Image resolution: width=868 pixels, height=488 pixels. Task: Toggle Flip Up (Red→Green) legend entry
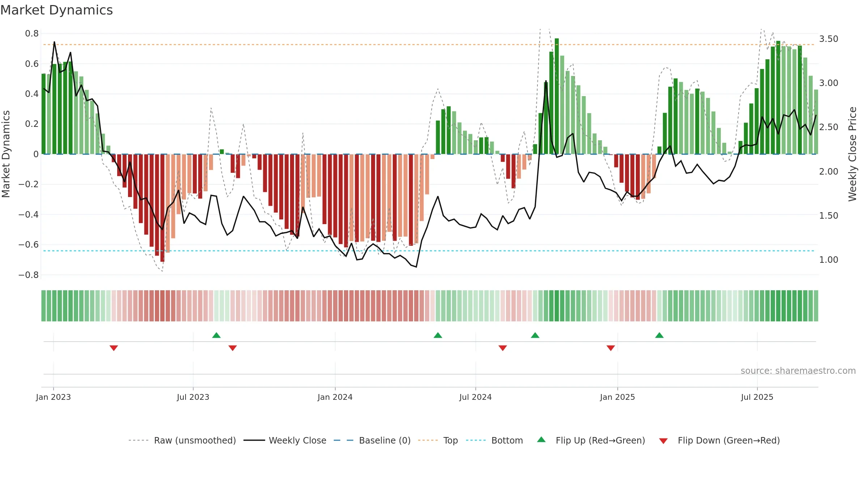point(591,440)
